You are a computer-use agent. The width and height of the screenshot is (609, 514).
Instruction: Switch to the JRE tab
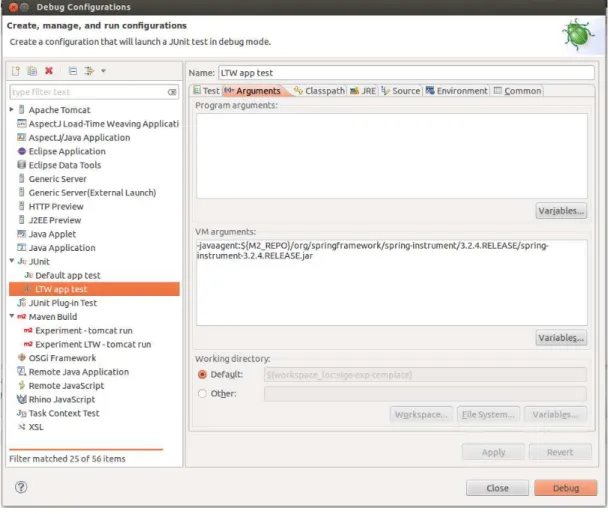coord(363,91)
